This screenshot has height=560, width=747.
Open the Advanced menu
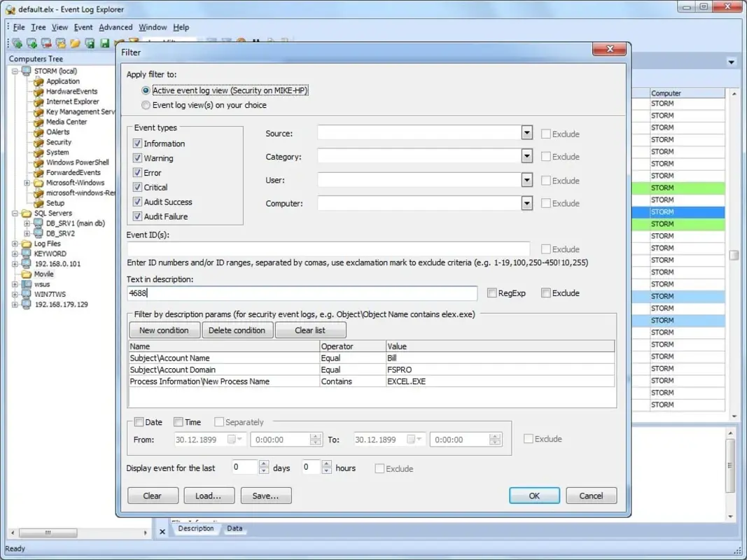pyautogui.click(x=116, y=27)
